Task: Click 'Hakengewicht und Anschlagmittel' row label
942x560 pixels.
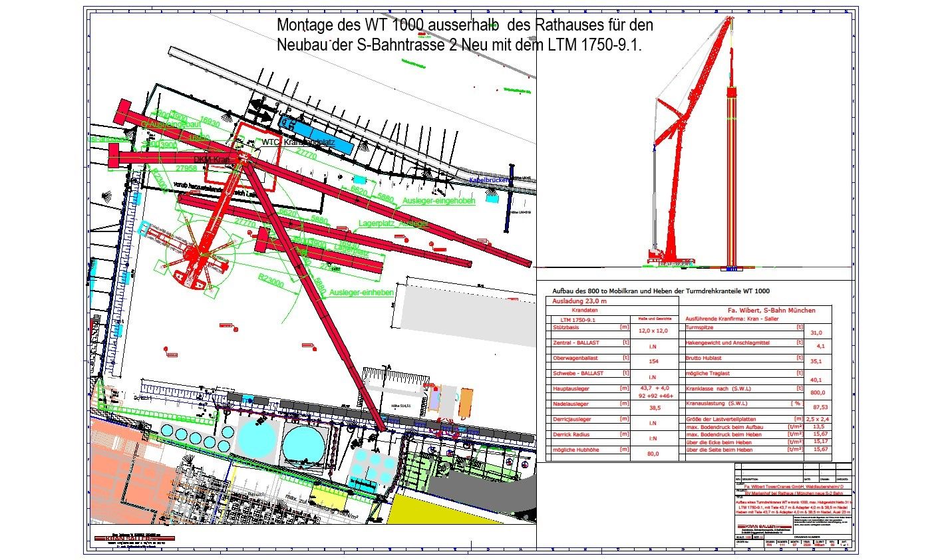Action: (x=728, y=343)
